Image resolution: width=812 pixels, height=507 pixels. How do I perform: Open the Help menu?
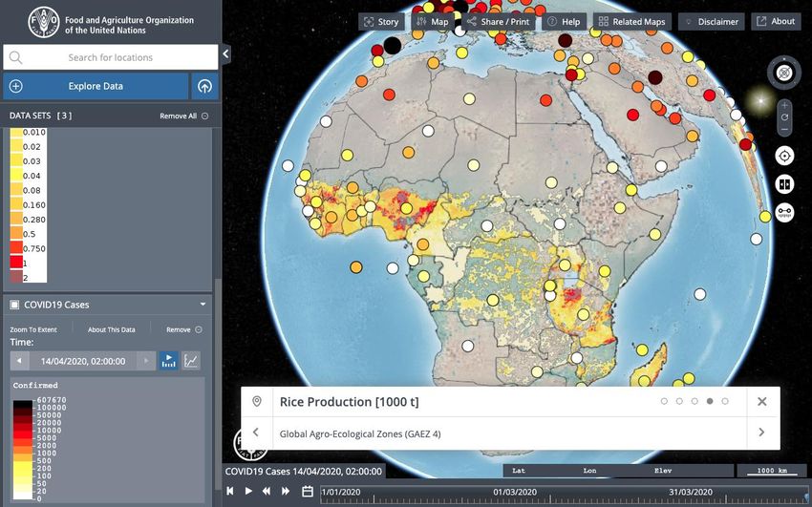(565, 22)
